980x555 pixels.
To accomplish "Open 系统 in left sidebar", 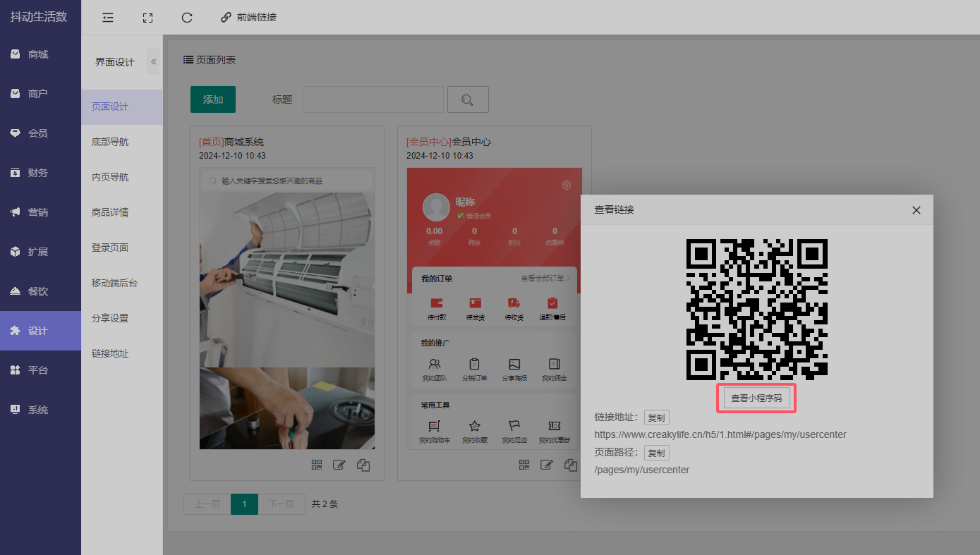I will (40, 410).
